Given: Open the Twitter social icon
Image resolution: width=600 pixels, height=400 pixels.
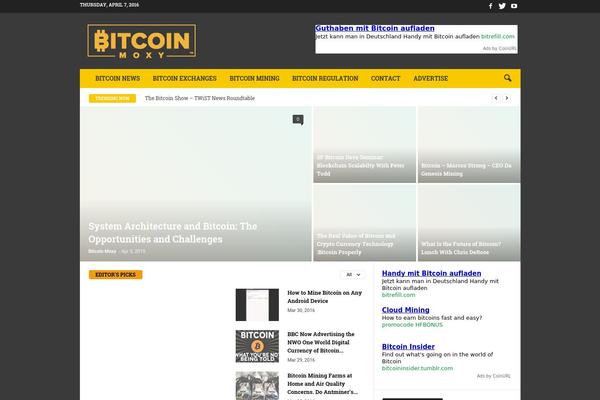Looking at the screenshot, I should [x=502, y=6].
